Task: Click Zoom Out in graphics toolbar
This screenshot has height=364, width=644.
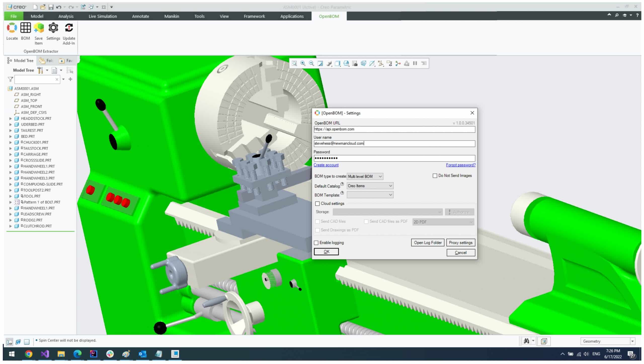Action: click(311, 63)
